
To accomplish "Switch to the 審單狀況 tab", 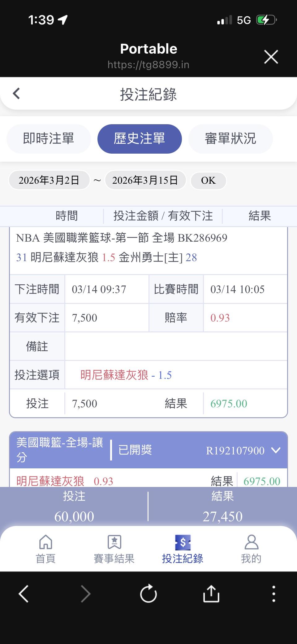I will pos(230,139).
